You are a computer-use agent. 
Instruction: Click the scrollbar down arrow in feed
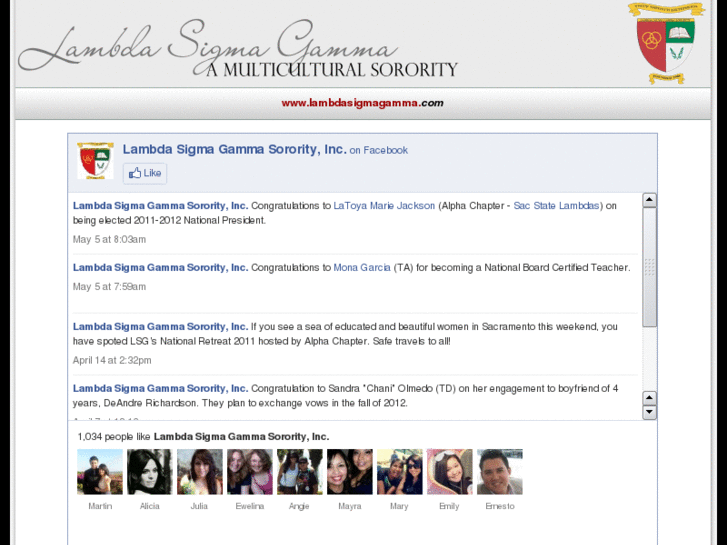pyautogui.click(x=650, y=412)
